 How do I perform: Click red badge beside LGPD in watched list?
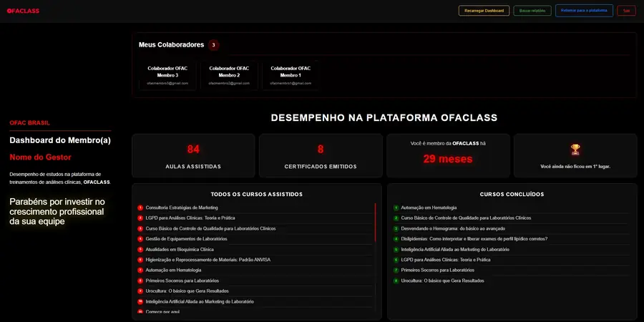click(x=140, y=218)
